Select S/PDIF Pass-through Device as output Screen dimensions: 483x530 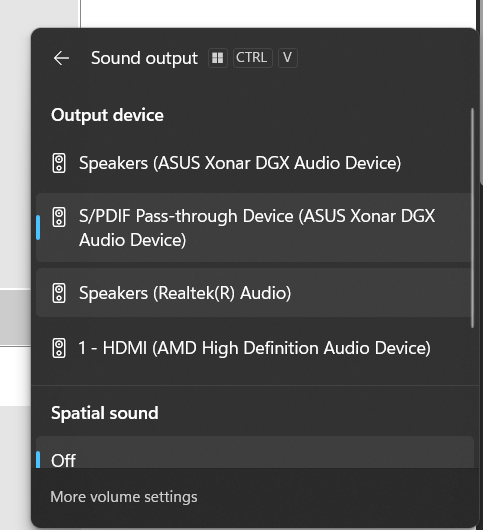click(253, 228)
